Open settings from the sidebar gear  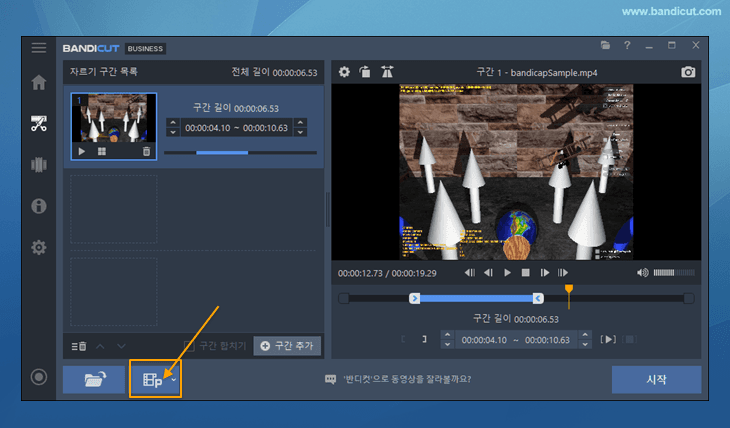pos(39,247)
